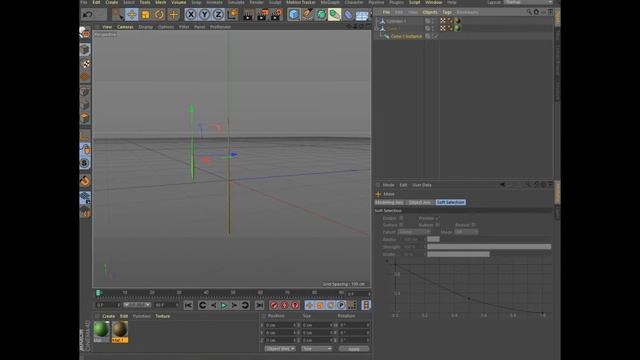Add a Cube primitive object
The image size is (640, 360).
(x=293, y=15)
